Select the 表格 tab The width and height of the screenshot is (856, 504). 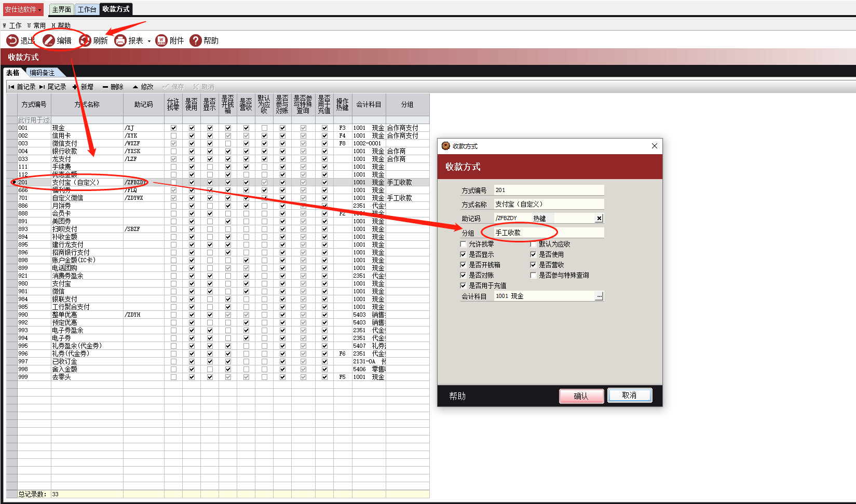(13, 73)
